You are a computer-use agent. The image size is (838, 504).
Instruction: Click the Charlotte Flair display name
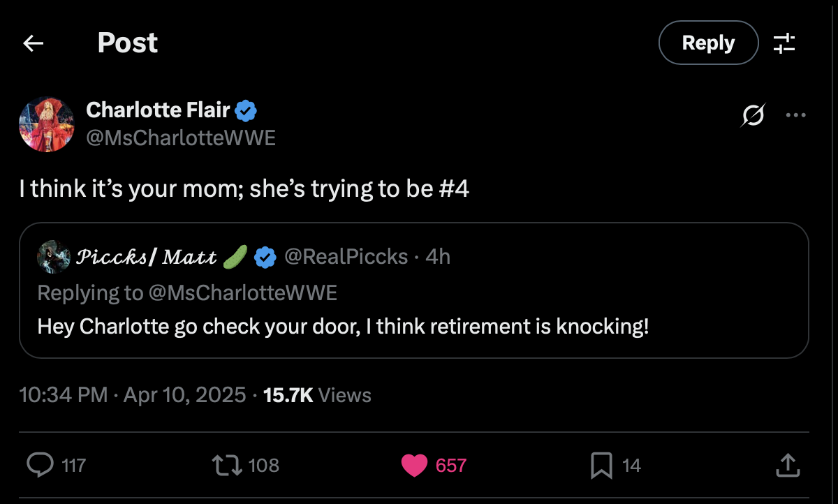coord(158,110)
